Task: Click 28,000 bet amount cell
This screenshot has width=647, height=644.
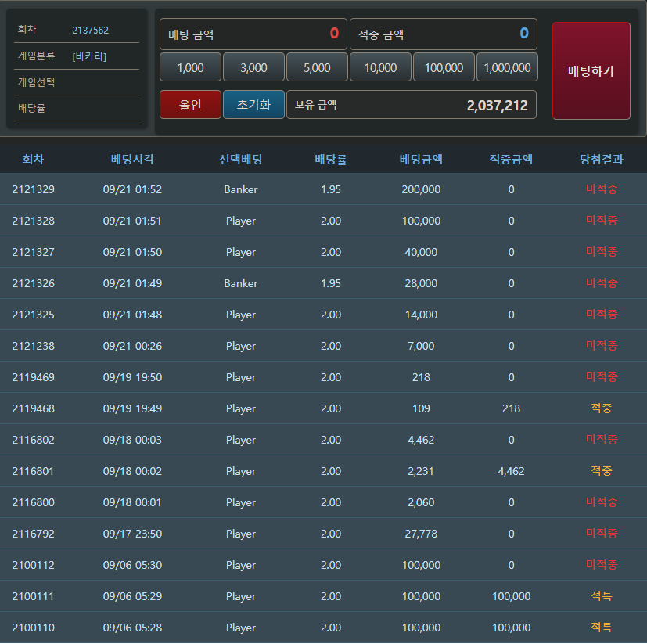Action: pos(421,283)
